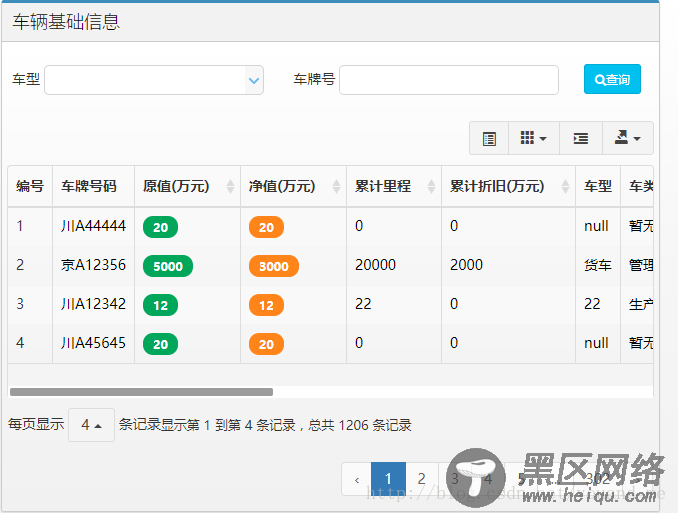Click orange 3000 net value badge
Image resolution: width=678 pixels, height=513 pixels.
(274, 266)
